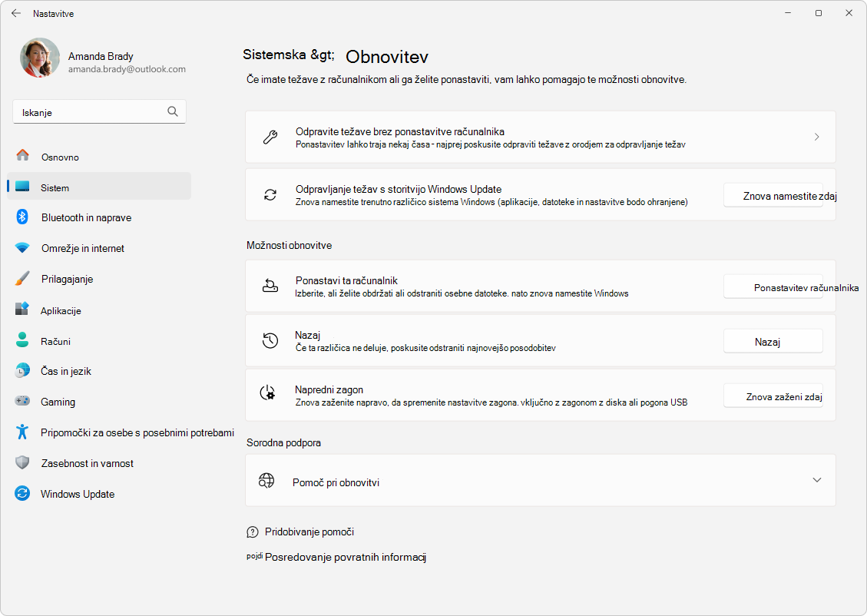The height and width of the screenshot is (616, 867).
Task: Open Pridobivanje pomoči link
Action: coord(309,532)
